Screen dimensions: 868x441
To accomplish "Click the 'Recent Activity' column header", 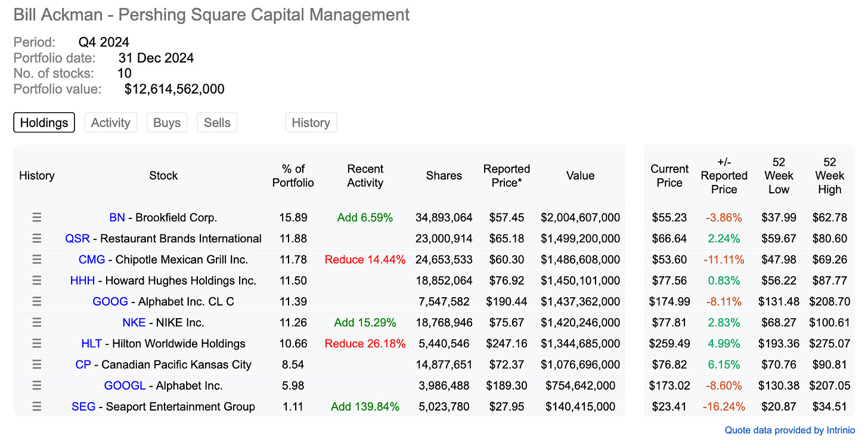I will 365,175.
